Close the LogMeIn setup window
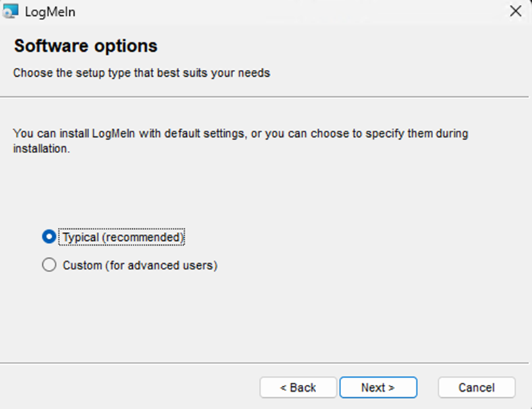Viewport: 532px width, 409px height. point(515,10)
